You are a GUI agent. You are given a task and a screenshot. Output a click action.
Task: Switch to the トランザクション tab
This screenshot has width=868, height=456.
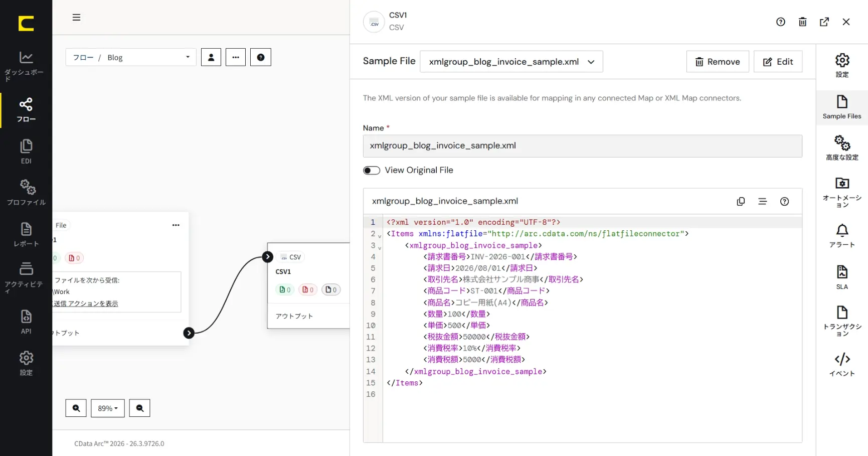pos(842,321)
